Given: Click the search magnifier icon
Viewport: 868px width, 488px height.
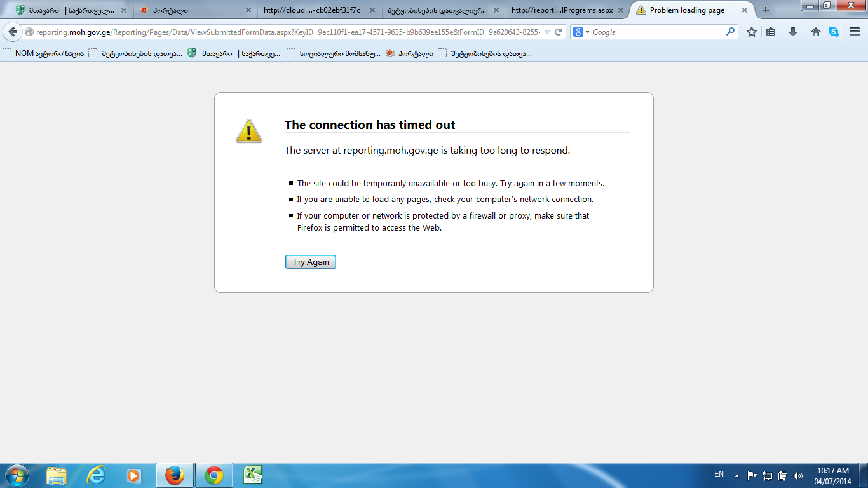Looking at the screenshot, I should click(730, 32).
